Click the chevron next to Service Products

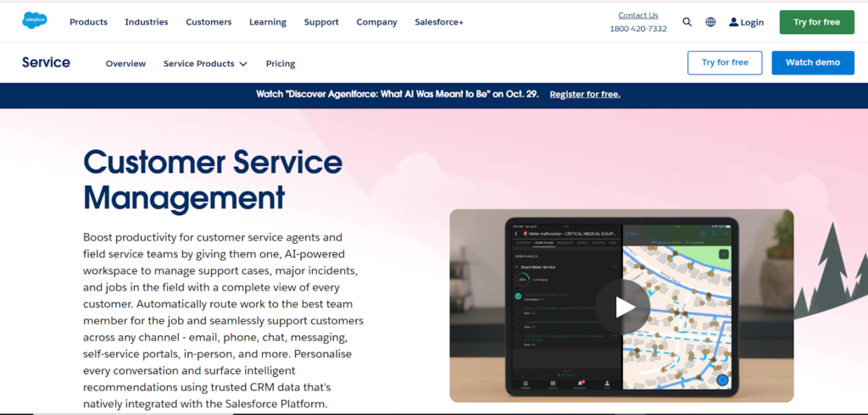243,64
